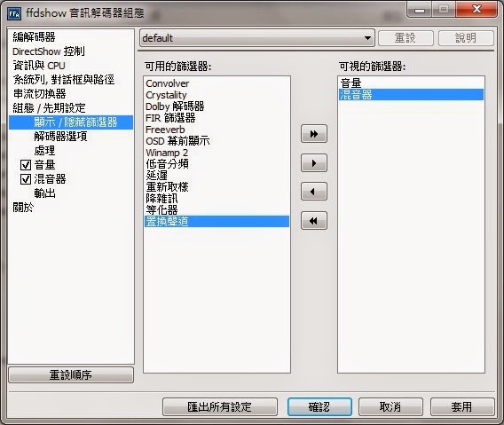The height and width of the screenshot is (425, 504).
Task: Click 匯出所有設定 button
Action: 220,406
